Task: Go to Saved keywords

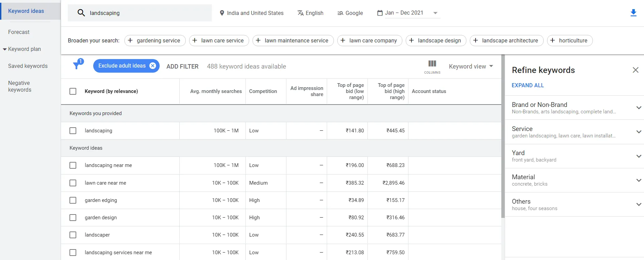Action: click(x=28, y=66)
